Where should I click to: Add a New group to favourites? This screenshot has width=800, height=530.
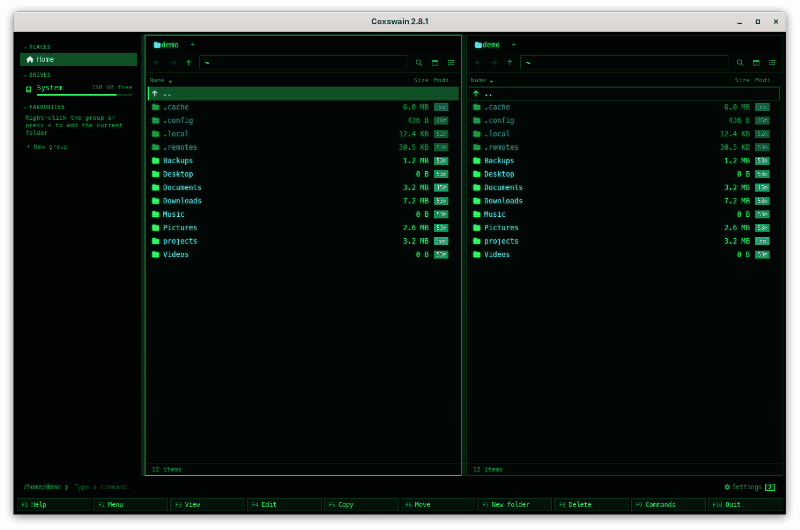click(47, 147)
